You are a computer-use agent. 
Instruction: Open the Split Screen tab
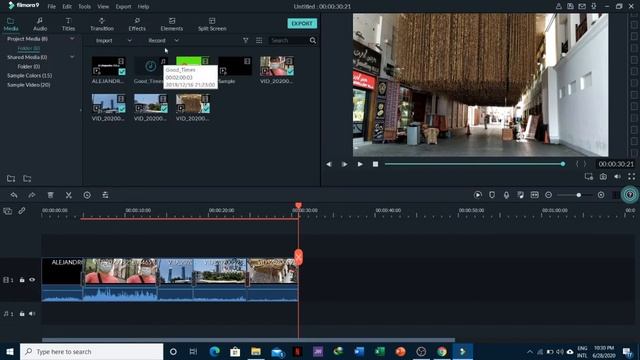pyautogui.click(x=212, y=24)
